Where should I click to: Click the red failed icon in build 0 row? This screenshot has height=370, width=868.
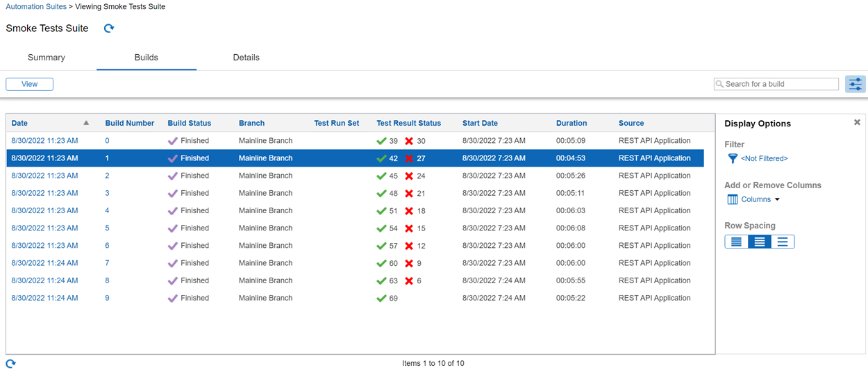coord(409,141)
